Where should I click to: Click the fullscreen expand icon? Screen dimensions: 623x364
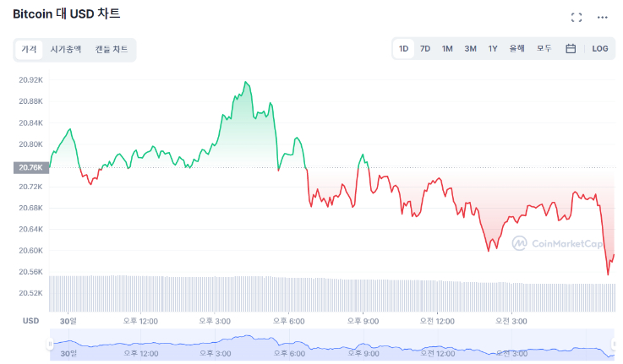[577, 17]
